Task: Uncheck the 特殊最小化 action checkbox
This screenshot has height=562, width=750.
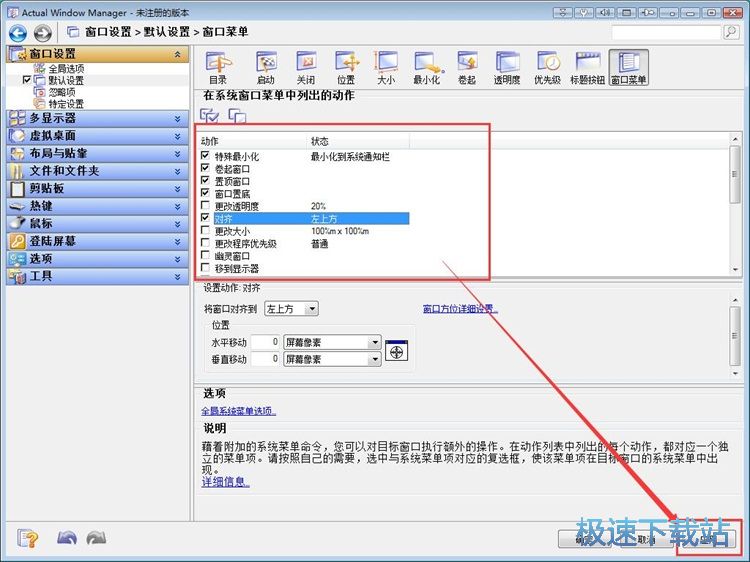Action: (205, 155)
